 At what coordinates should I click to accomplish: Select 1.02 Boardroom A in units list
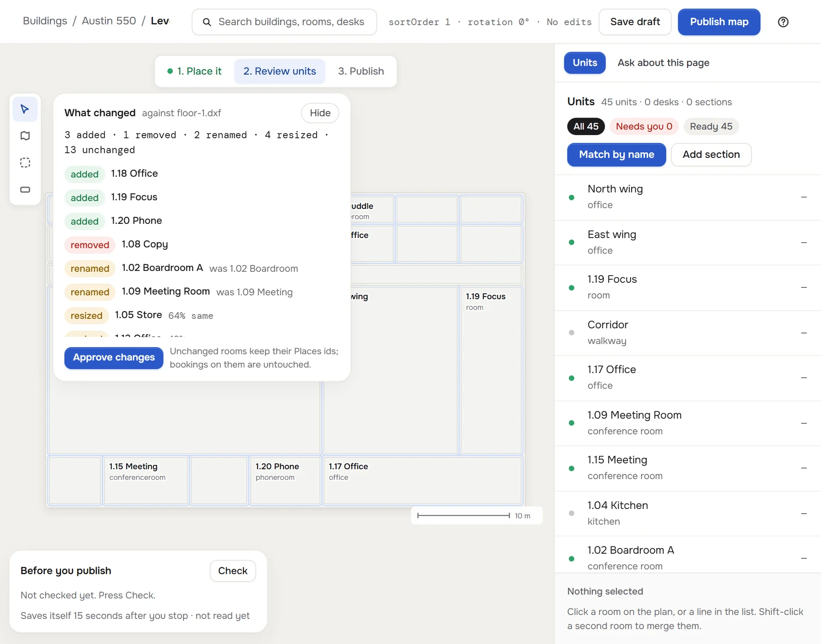(x=688, y=555)
